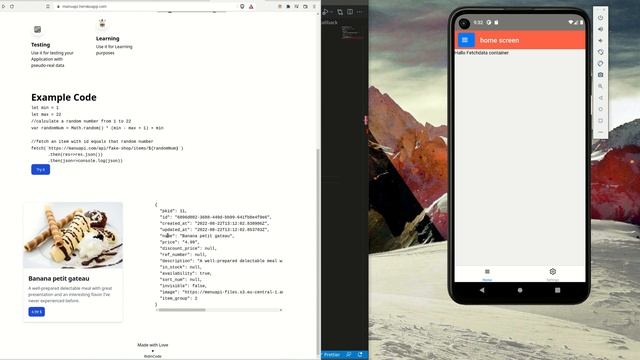Click the VS Code split editor icon
The width and height of the screenshot is (640, 360).
[350, 12]
